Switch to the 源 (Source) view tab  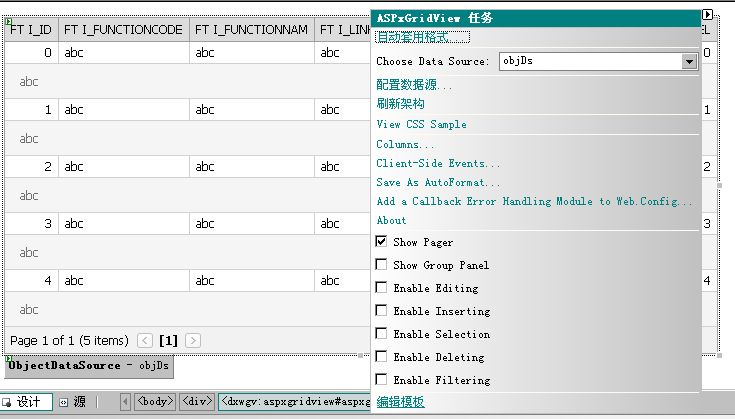[72, 402]
